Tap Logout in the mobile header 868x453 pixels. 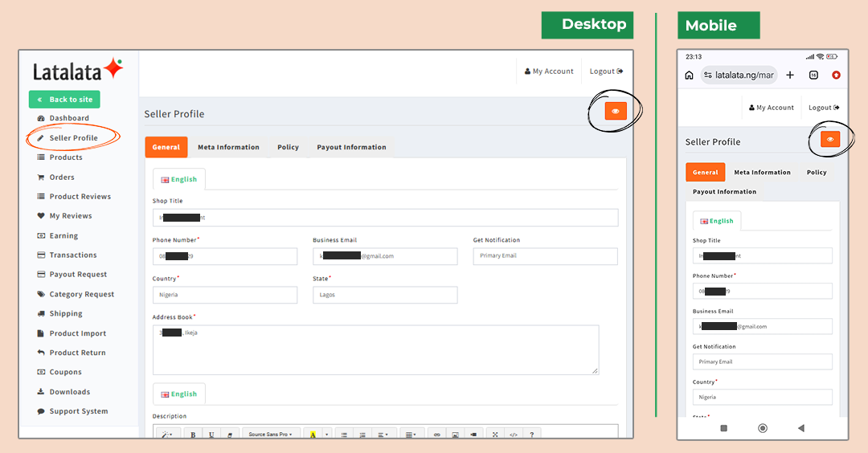point(824,108)
